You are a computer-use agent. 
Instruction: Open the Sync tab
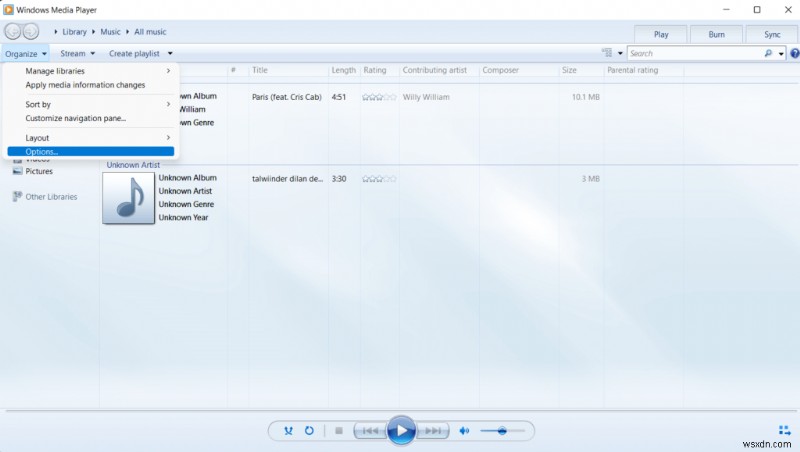coord(772,33)
